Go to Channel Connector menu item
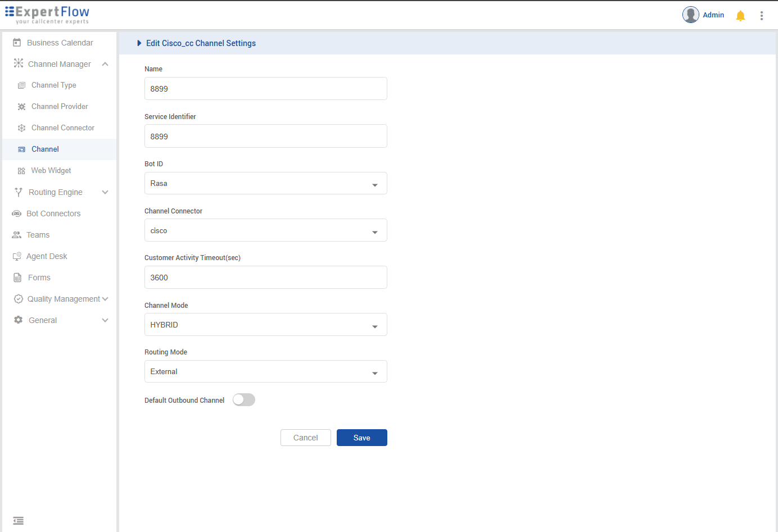 point(62,128)
